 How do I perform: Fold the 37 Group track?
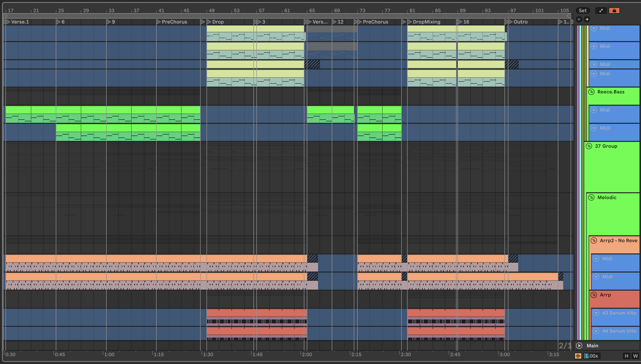pyautogui.click(x=589, y=146)
